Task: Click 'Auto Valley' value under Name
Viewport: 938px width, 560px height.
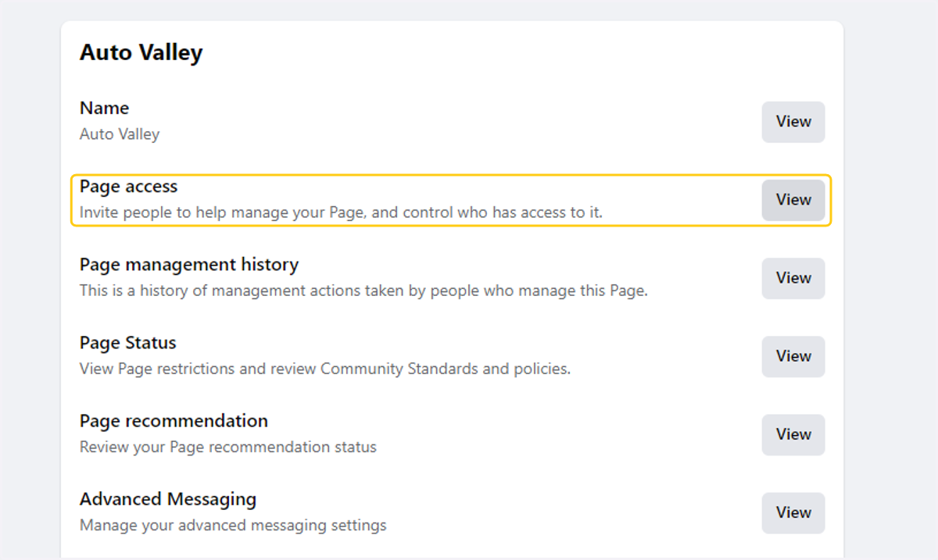Action: pos(120,134)
